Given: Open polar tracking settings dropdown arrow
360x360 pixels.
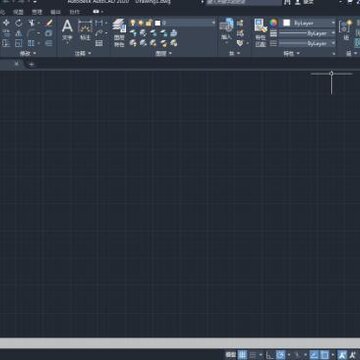Looking at the screenshot, I should pos(289,355).
